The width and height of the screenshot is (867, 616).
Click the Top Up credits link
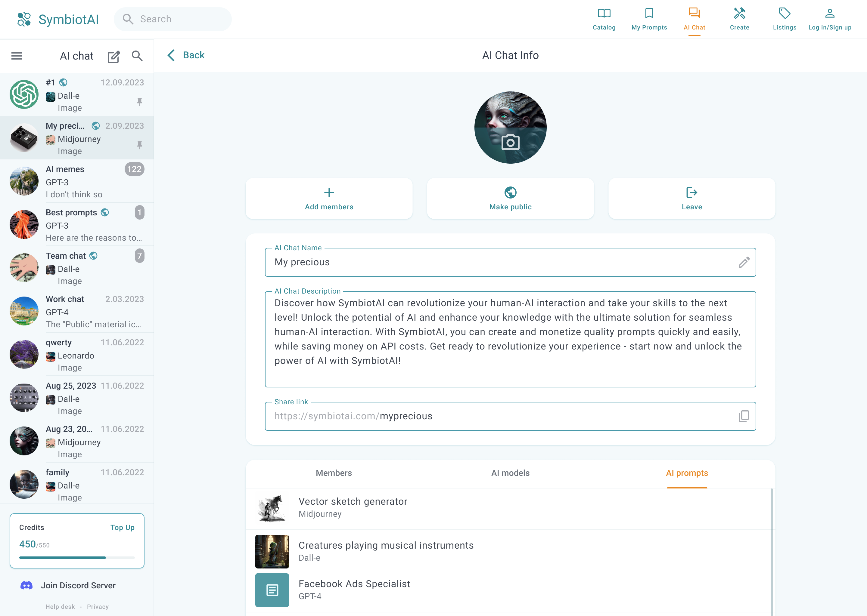click(x=122, y=528)
